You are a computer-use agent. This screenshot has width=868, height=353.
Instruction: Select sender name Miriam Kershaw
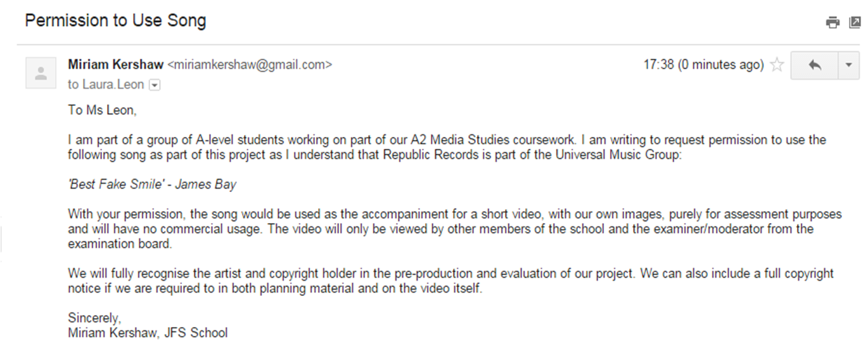(116, 65)
